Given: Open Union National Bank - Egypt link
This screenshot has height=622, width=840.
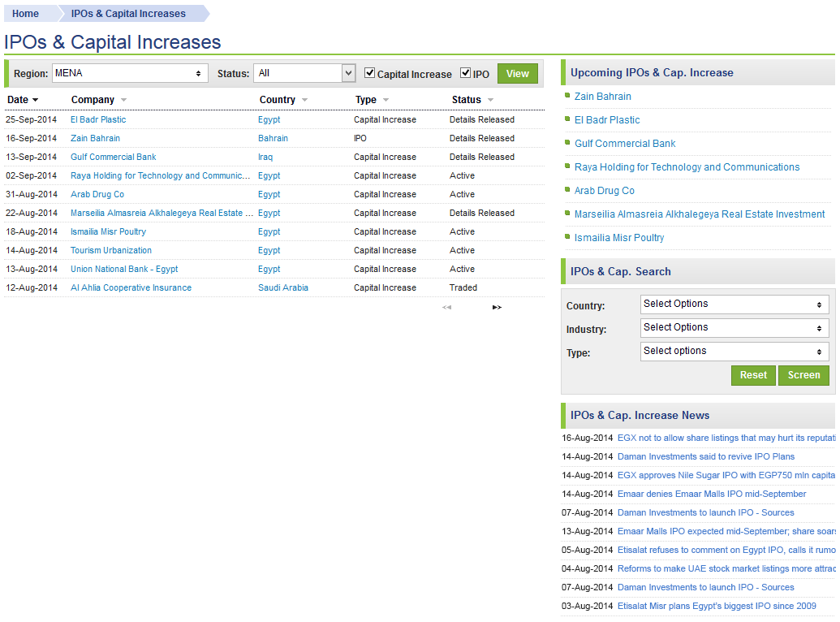Looking at the screenshot, I should pos(124,269).
